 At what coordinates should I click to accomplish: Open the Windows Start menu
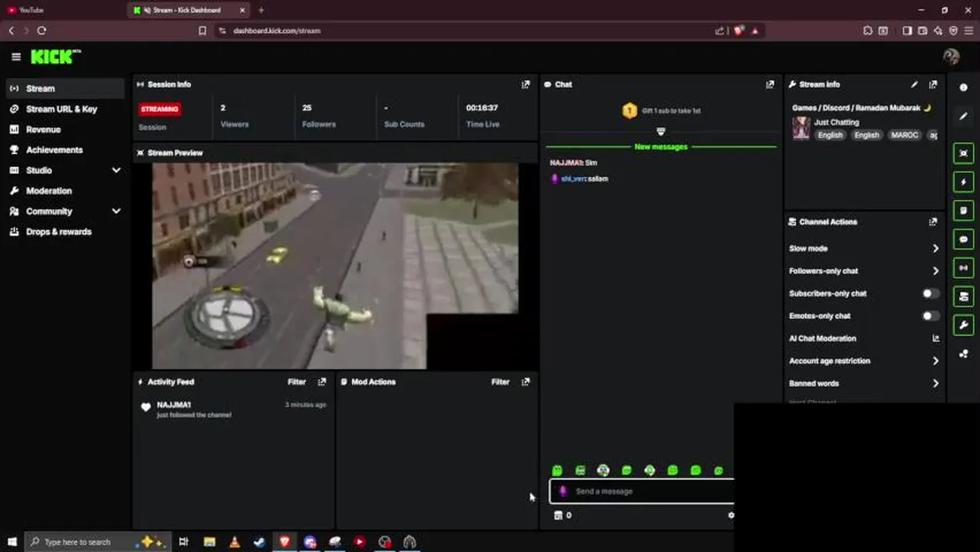12,542
